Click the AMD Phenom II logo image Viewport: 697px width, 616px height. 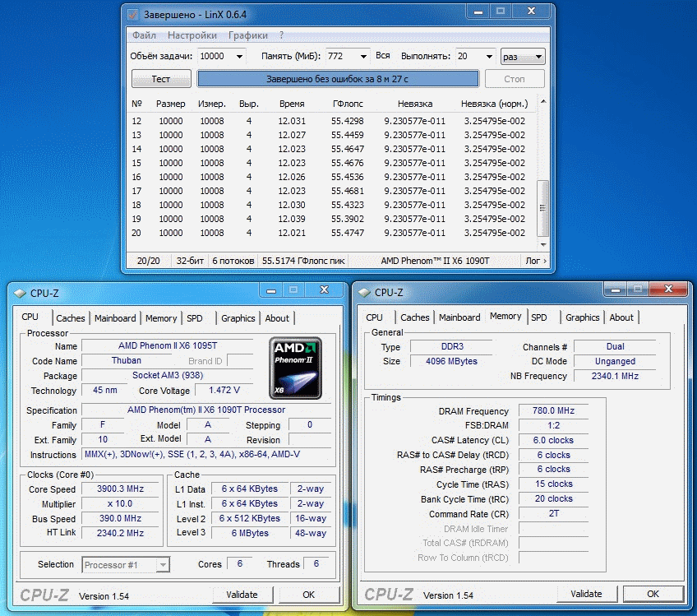tap(295, 367)
